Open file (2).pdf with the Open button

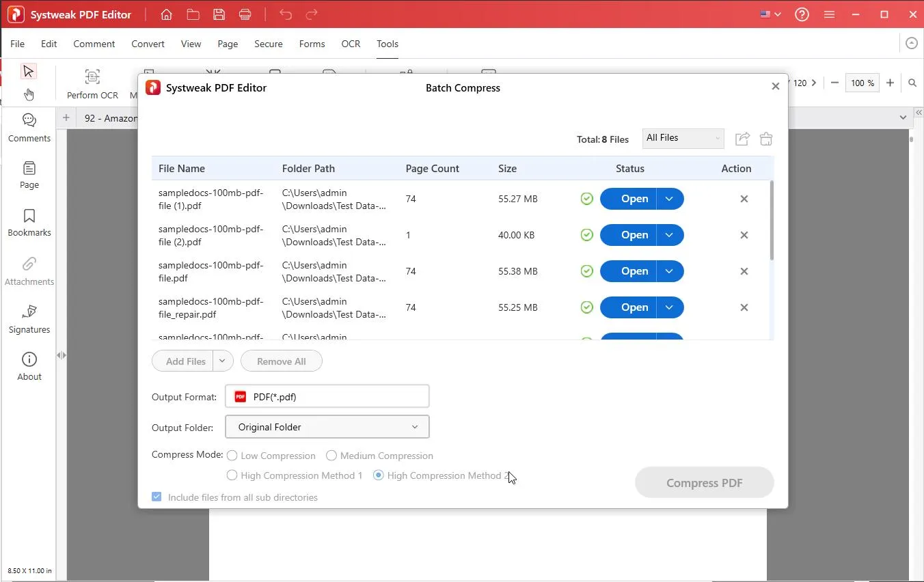click(x=628, y=235)
